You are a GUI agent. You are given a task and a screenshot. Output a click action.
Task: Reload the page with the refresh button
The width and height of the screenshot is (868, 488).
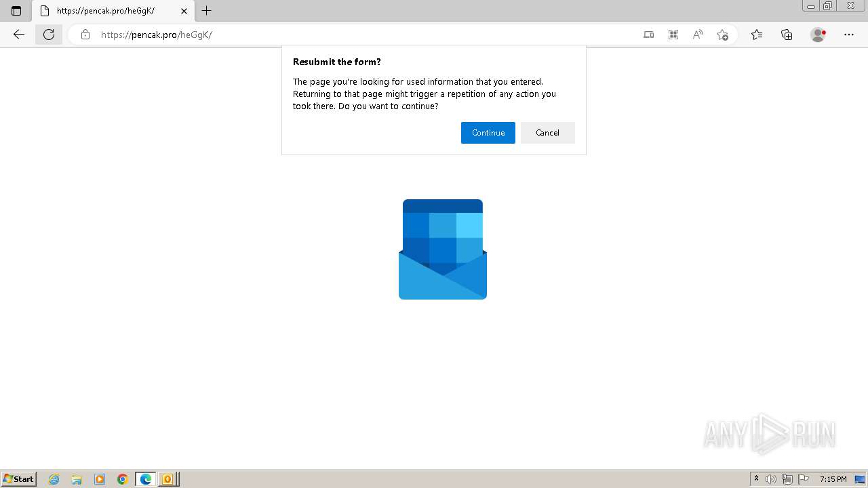tap(49, 35)
